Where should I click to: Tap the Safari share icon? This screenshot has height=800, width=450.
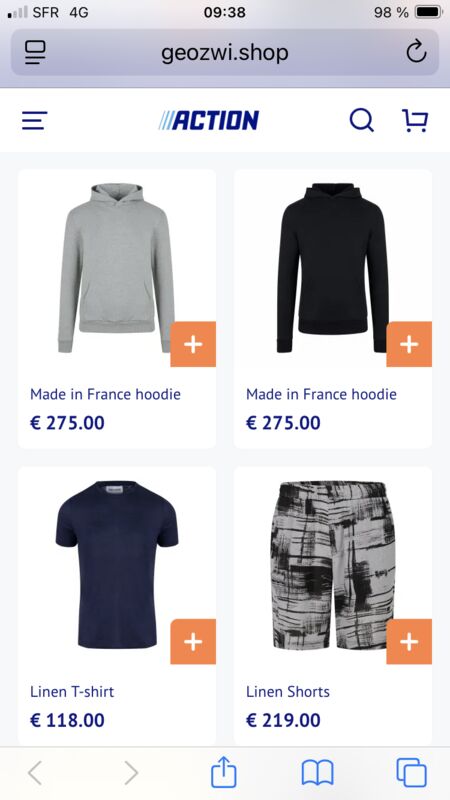pos(224,771)
